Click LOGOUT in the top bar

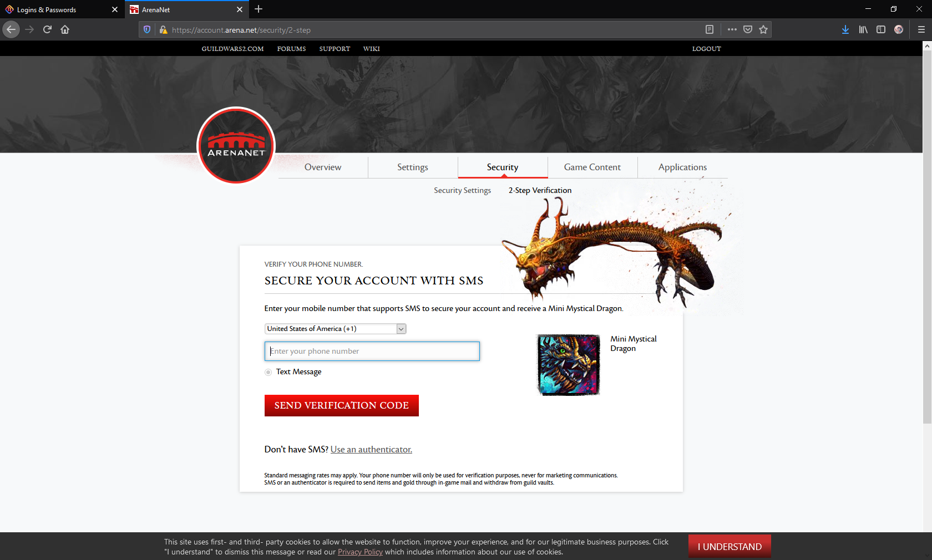pyautogui.click(x=707, y=49)
